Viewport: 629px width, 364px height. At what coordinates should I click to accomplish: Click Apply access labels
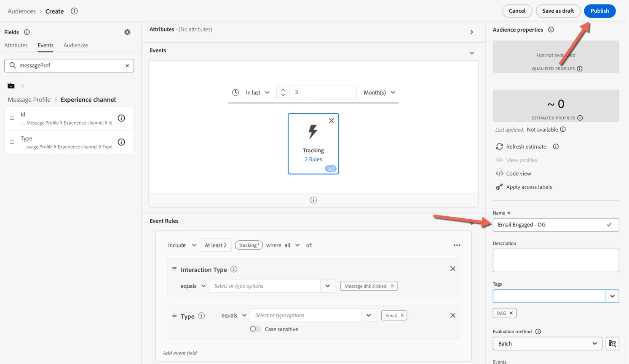tap(524, 187)
